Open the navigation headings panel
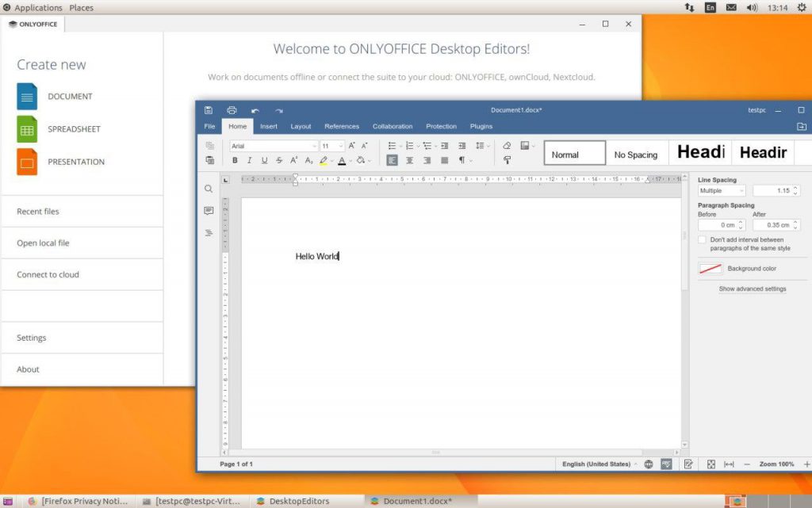The width and height of the screenshot is (812, 508). 209,233
